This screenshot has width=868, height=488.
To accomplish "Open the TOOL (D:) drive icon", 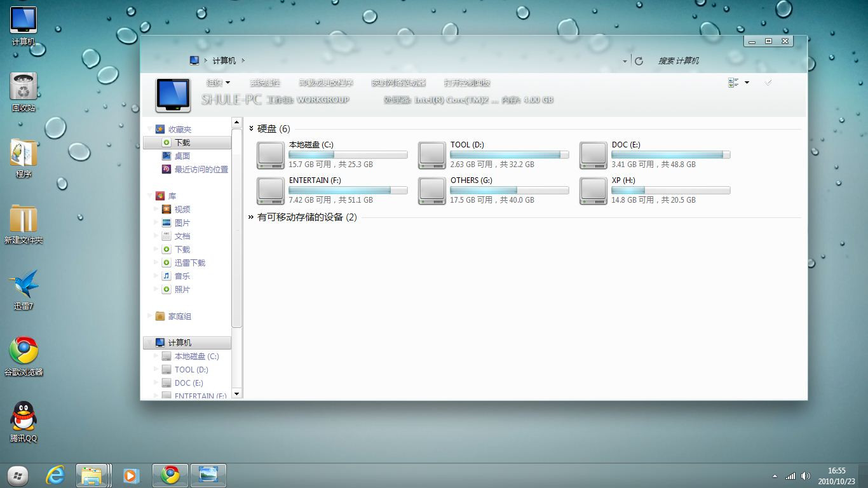I will tap(432, 155).
